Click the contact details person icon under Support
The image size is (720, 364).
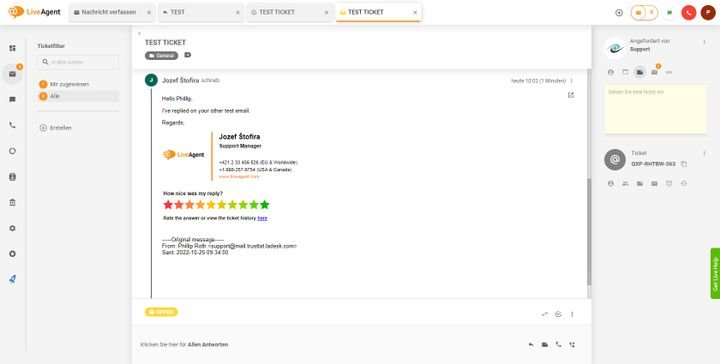click(x=611, y=72)
